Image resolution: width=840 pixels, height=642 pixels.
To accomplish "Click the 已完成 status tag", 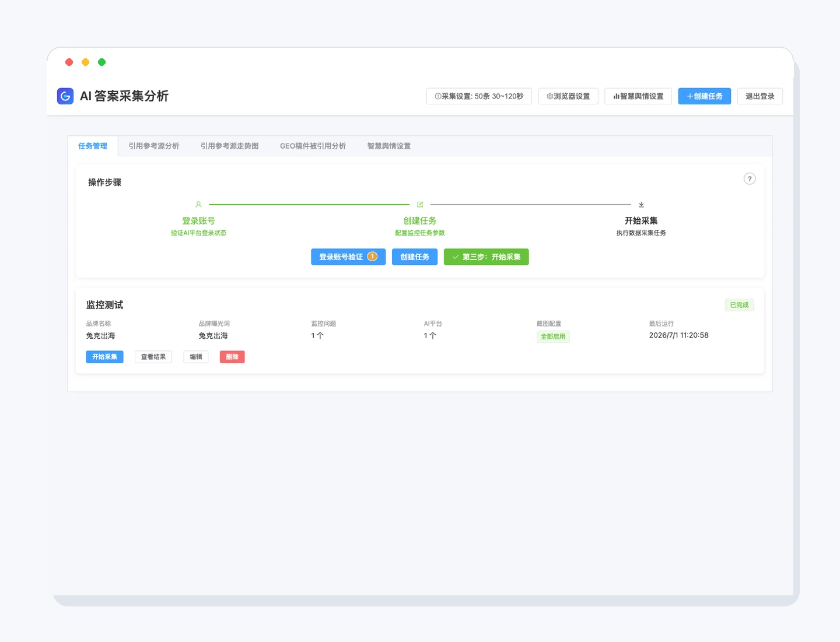I will [739, 305].
